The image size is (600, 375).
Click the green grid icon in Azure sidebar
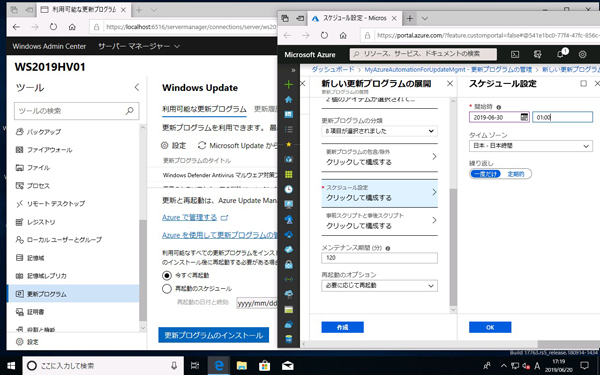[x=289, y=174]
